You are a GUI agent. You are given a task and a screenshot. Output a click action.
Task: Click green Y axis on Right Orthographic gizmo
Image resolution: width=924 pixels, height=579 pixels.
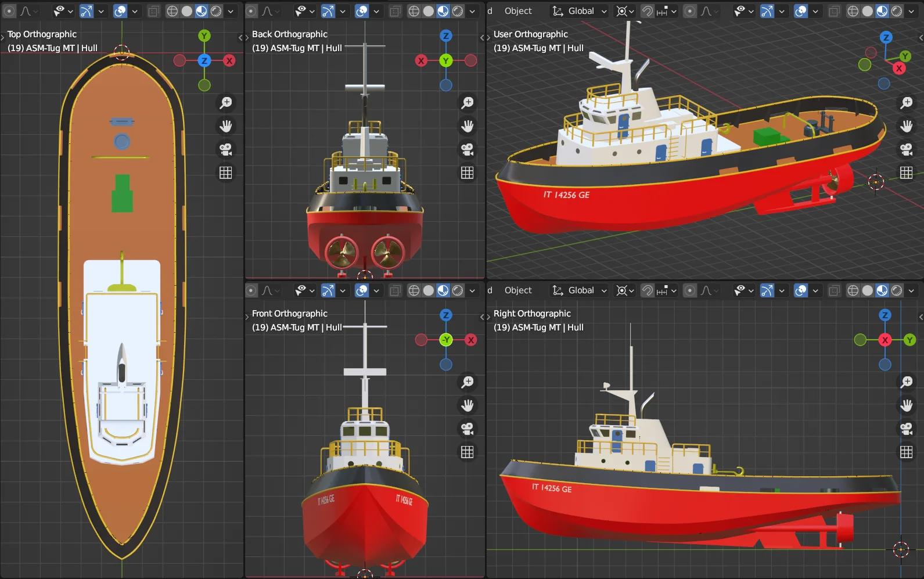(910, 340)
